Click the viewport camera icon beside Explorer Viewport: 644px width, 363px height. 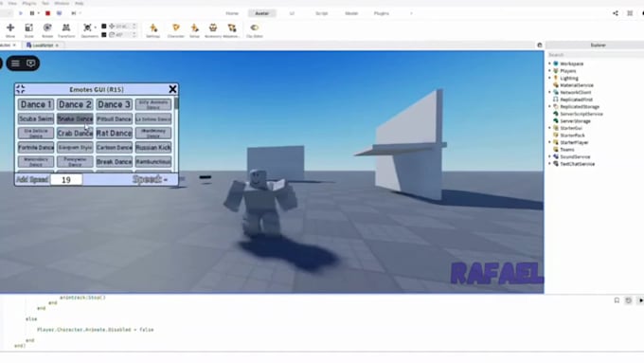[540, 45]
